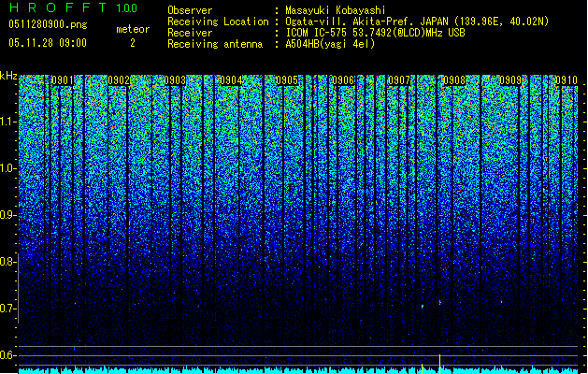This screenshot has width=588, height=374.
Task: Click the 0908 time marker
Action: pyautogui.click(x=454, y=80)
